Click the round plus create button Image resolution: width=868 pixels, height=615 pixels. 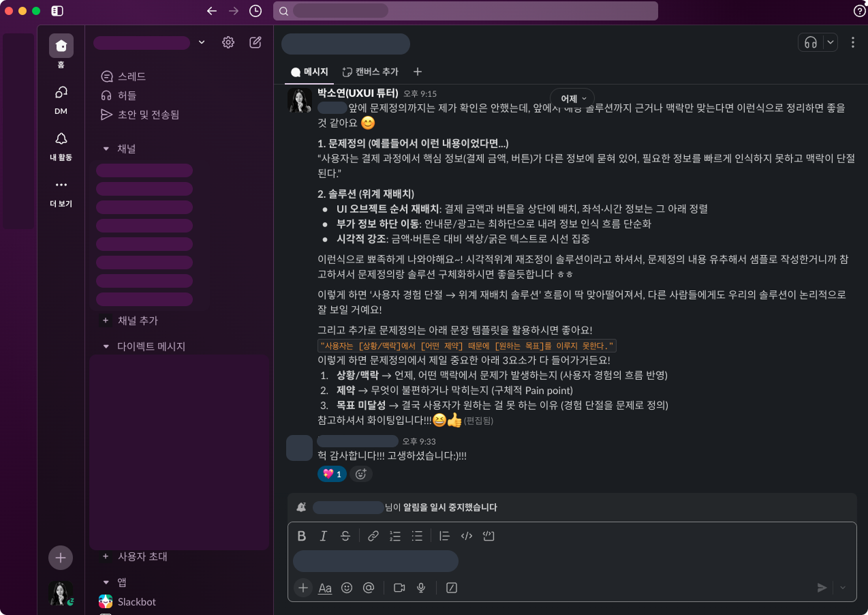coord(61,558)
